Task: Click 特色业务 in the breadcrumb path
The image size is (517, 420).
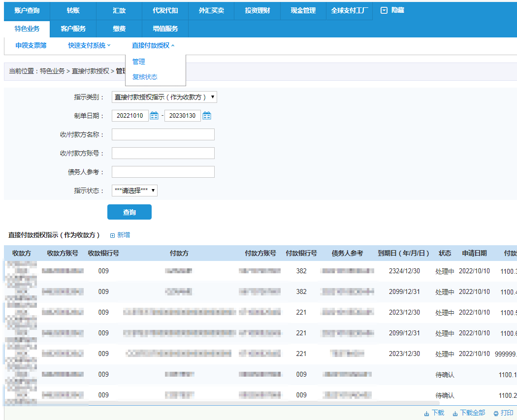Action: 52,71
